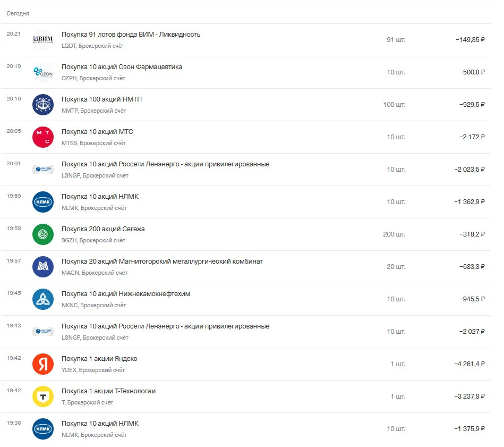Click the amount −4 261,4 ₽

pos(469,365)
